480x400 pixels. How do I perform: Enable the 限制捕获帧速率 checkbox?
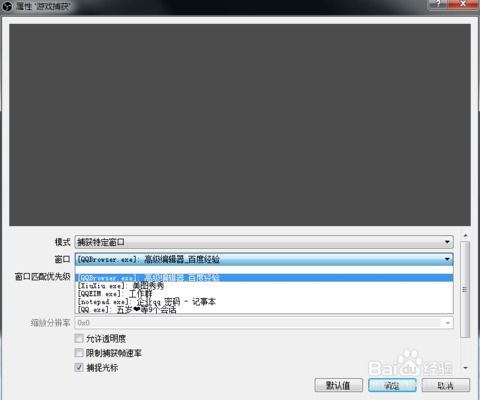coord(79,353)
